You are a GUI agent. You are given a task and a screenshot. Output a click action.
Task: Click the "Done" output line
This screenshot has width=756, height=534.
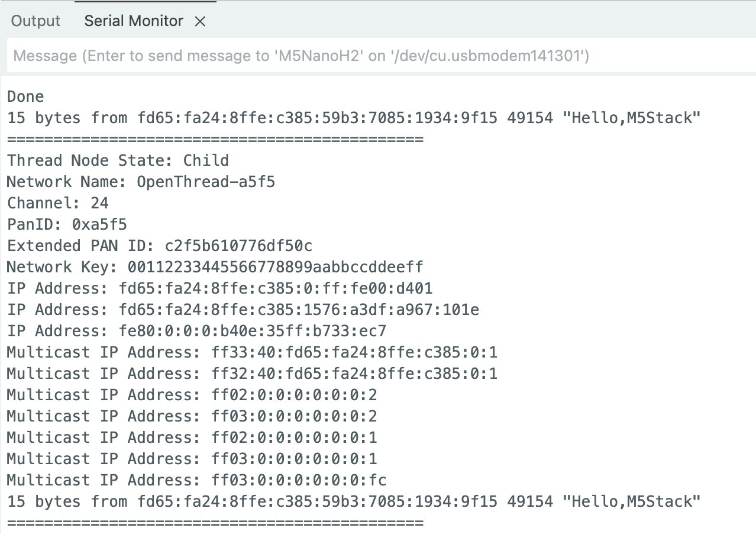pos(25,96)
